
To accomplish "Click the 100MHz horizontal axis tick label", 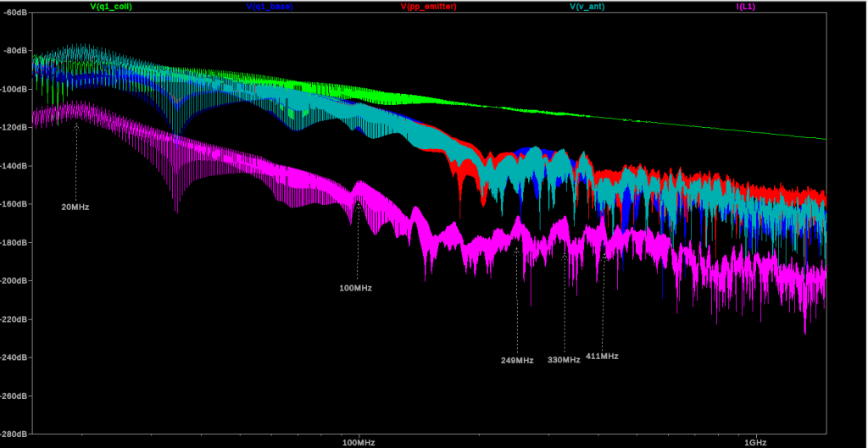I will click(359, 443).
